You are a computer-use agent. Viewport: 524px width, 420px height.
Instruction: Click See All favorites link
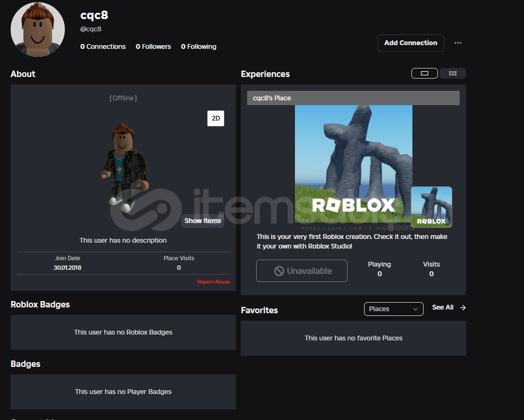tap(443, 307)
